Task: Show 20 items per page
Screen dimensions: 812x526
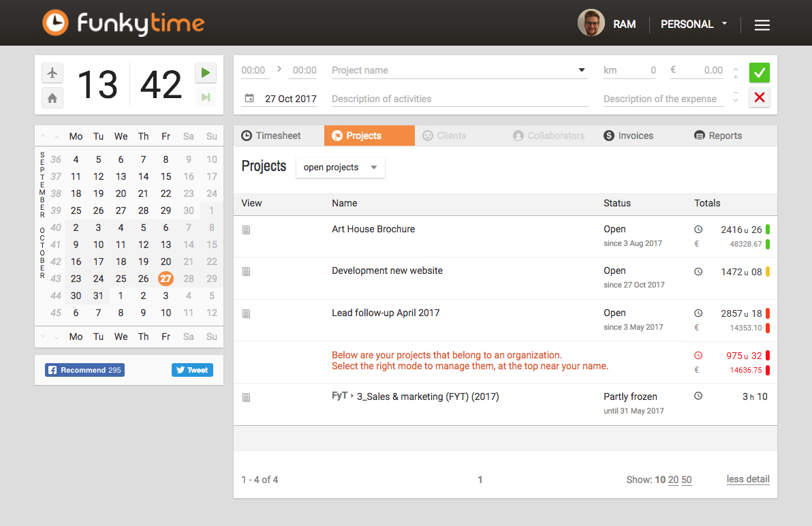Action: (x=673, y=480)
